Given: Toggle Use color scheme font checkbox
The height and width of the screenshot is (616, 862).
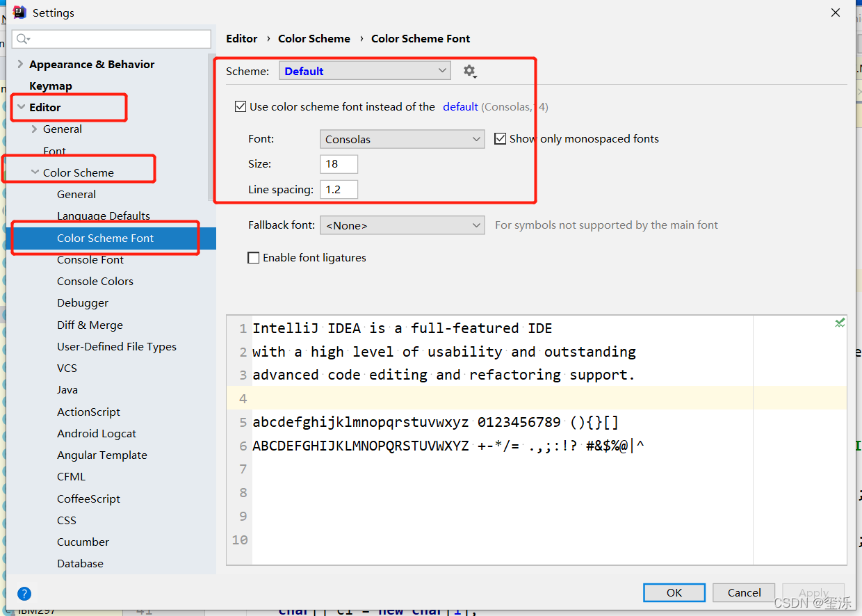Looking at the screenshot, I should 241,106.
